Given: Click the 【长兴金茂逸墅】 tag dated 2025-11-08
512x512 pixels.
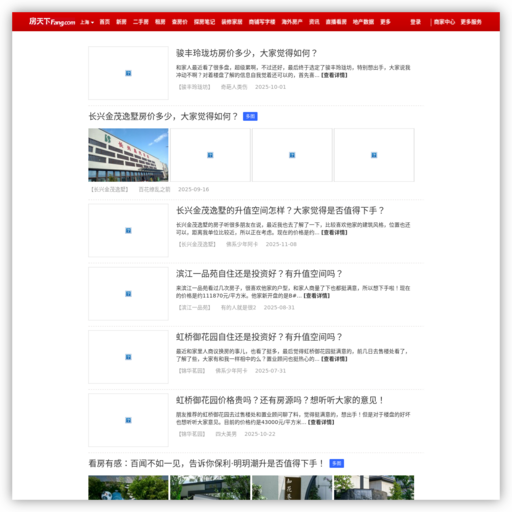Looking at the screenshot, I should click(x=197, y=244).
